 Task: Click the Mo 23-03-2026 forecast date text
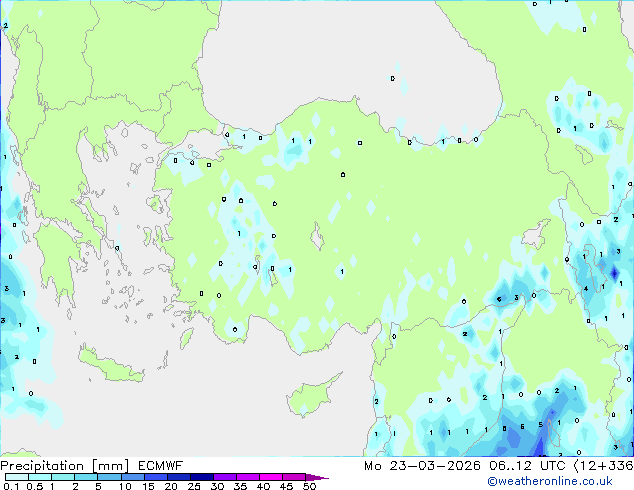tap(423, 466)
